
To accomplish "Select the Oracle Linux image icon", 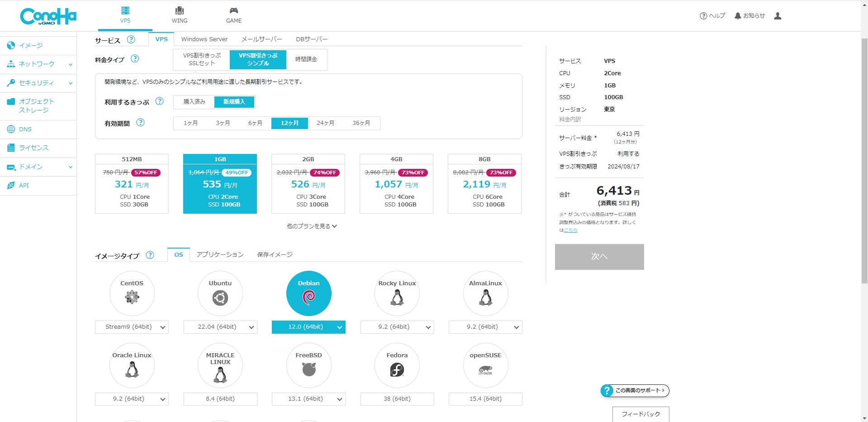I will pos(132,365).
